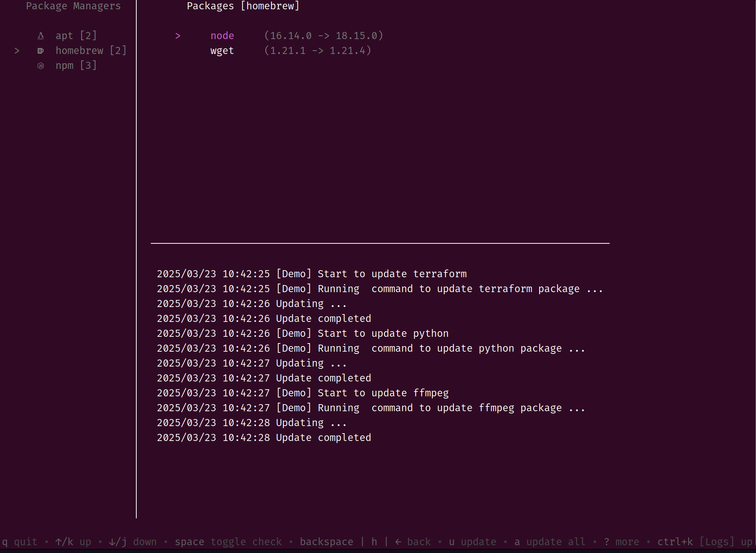The height and width of the screenshot is (553, 756).
Task: Click log line 'Start to update terraform'
Action: 312,274
